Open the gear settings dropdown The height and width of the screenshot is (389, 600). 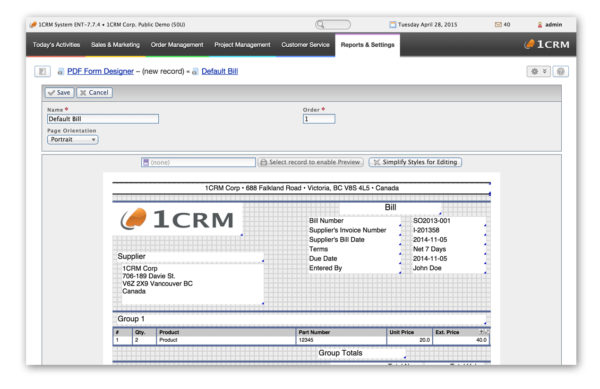pyautogui.click(x=539, y=71)
